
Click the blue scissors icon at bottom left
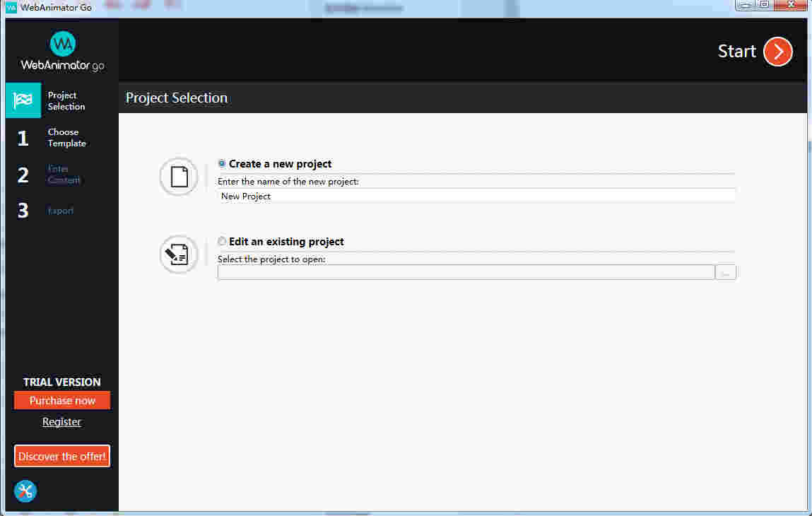pyautogui.click(x=25, y=491)
